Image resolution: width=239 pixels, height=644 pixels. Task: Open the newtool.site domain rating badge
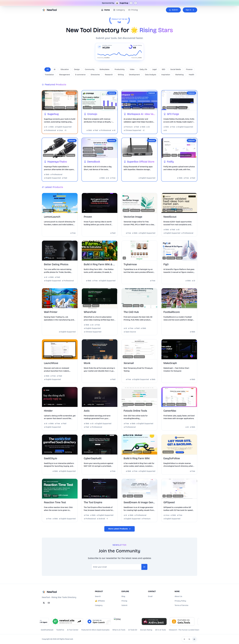tap(68, 621)
